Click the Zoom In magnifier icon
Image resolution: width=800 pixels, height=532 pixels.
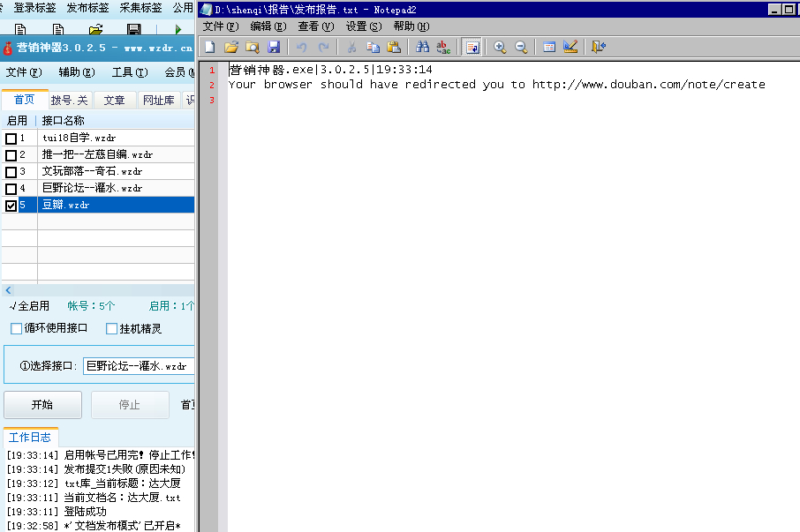500,47
